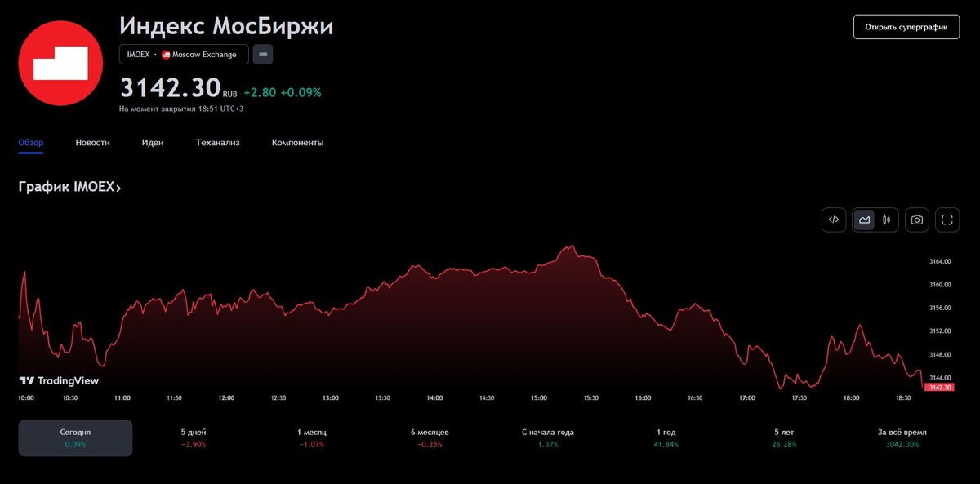
Task: Switch to the Новости tab
Action: (92, 142)
